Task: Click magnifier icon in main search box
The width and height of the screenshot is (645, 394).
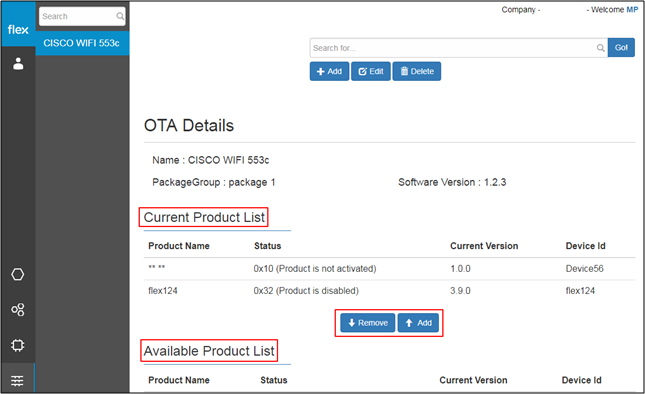Action: (x=601, y=48)
